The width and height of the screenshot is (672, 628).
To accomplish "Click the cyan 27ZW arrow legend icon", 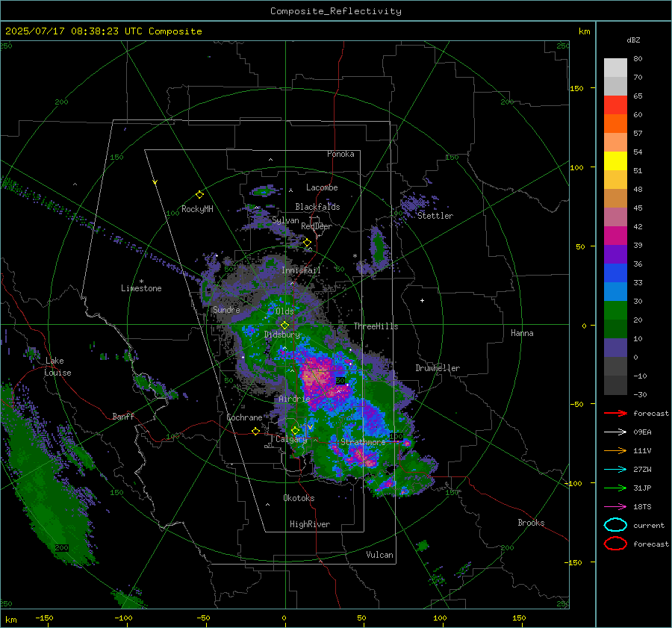I will coord(615,470).
